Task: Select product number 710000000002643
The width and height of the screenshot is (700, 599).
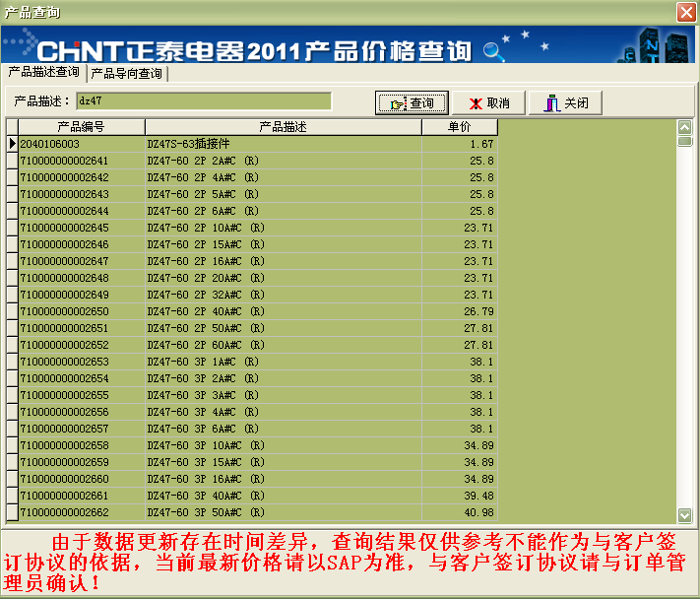Action: (x=82, y=194)
